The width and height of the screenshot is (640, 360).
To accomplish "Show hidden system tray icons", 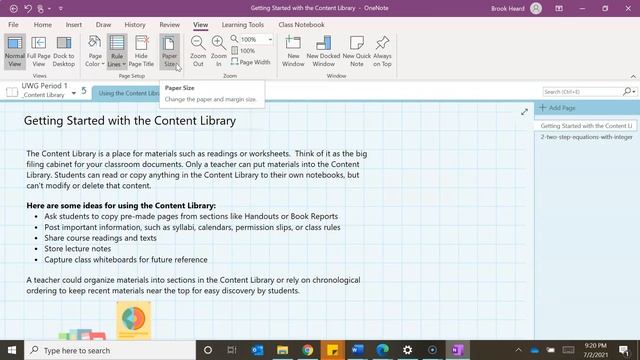I will [x=518, y=350].
